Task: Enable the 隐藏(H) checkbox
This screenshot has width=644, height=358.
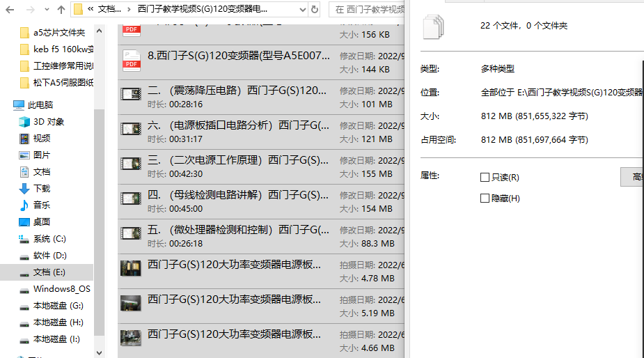Action: pos(485,198)
